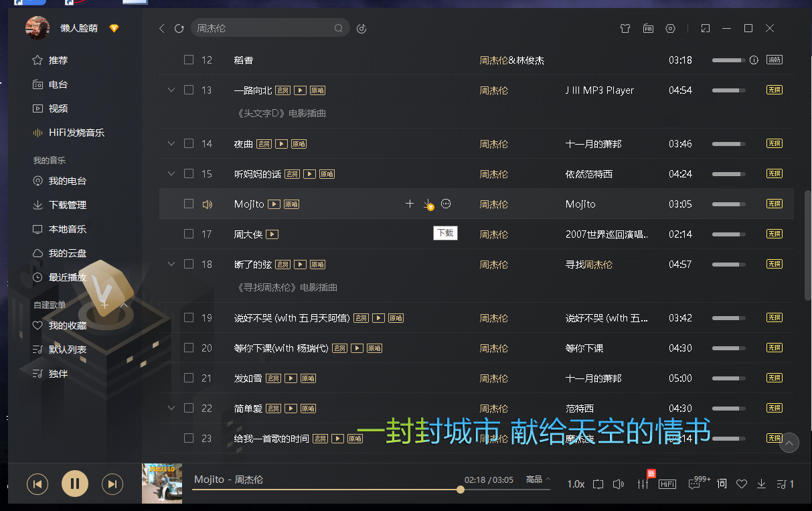Viewport: 812px width, 511px height.
Task: Skip to the next track
Action: 112,484
